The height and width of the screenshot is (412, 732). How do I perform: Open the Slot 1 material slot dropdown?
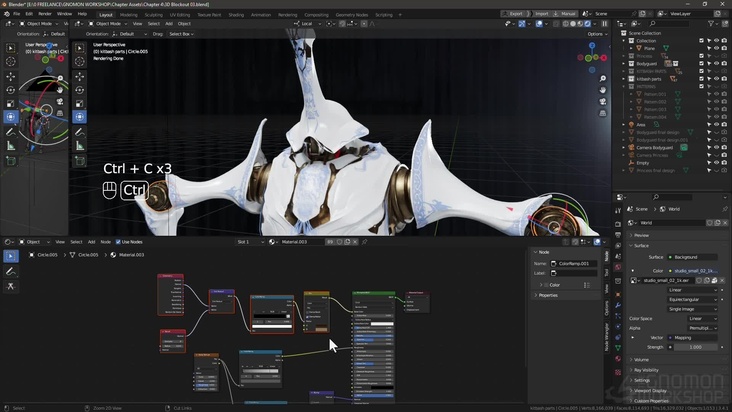pyautogui.click(x=250, y=242)
